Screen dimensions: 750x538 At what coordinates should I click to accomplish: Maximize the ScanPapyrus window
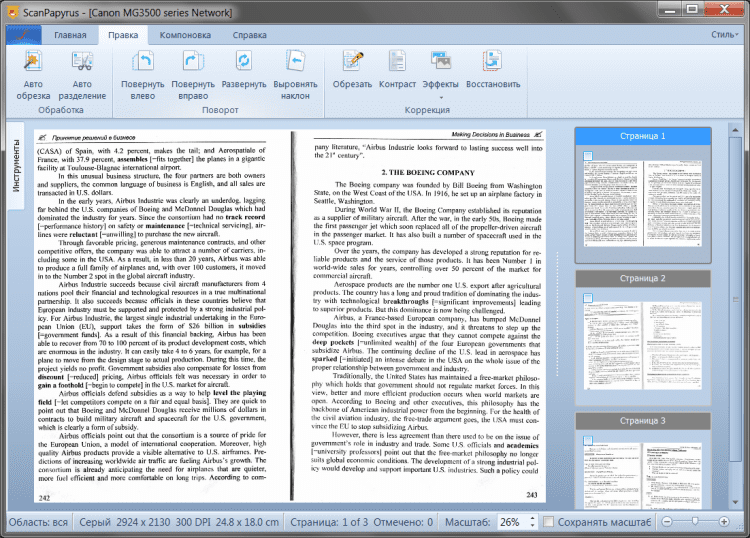[x=692, y=8]
